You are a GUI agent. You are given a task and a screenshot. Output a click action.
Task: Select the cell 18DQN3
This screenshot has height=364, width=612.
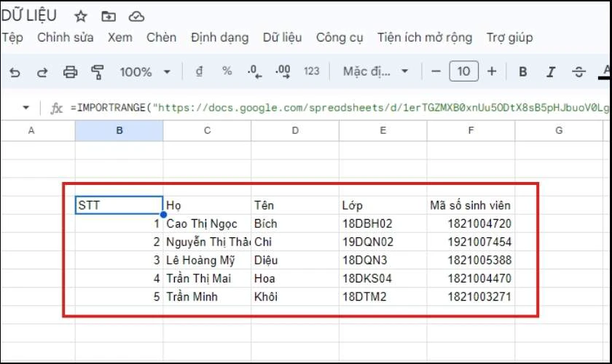pos(383,260)
